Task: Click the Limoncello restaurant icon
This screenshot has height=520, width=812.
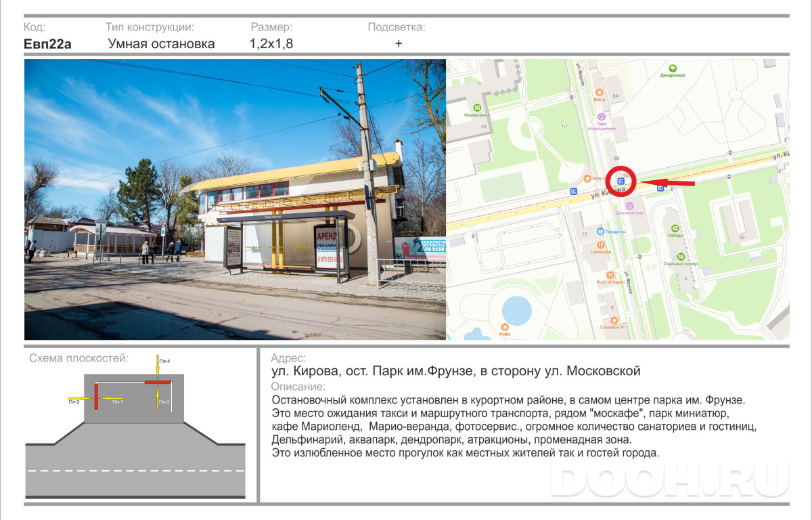Action: [x=600, y=245]
